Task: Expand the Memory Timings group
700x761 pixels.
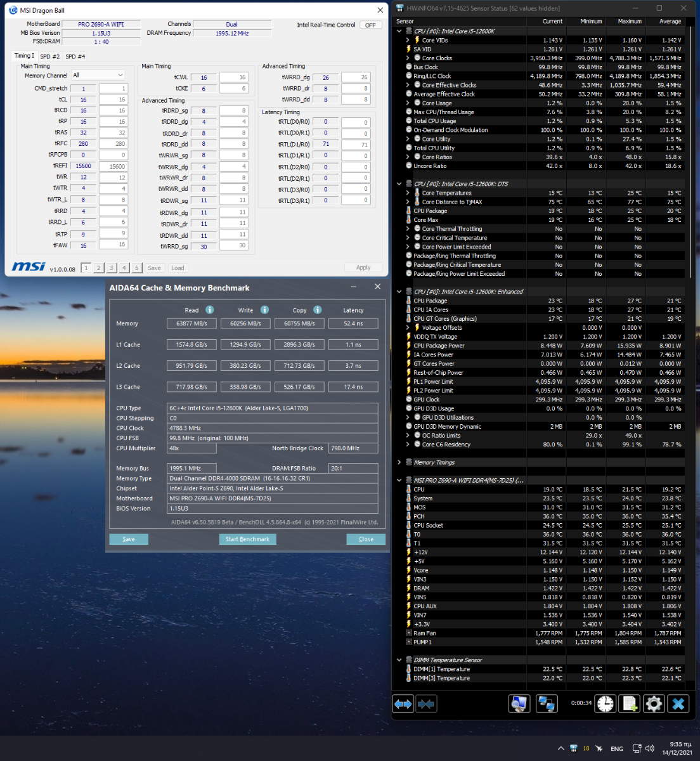Action: [x=399, y=462]
